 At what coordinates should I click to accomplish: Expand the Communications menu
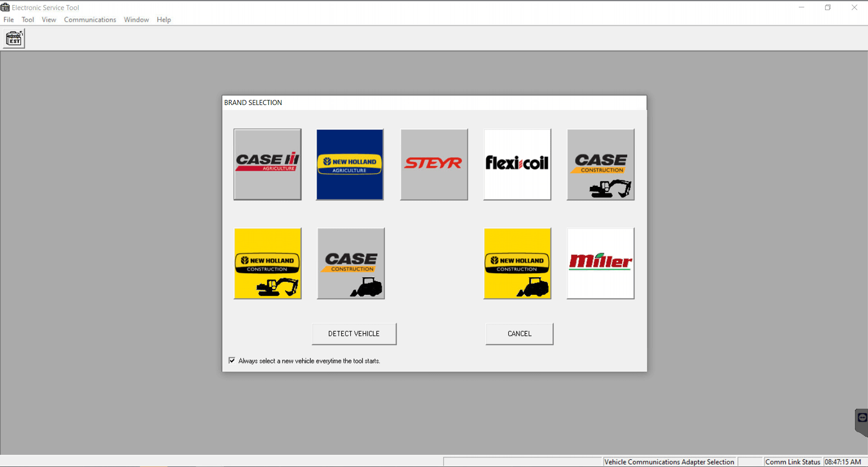click(90, 20)
